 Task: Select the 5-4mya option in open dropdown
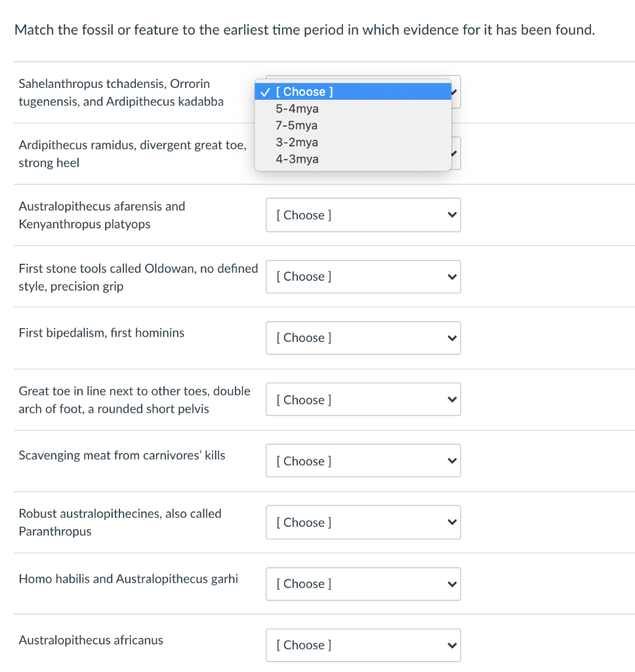click(297, 109)
